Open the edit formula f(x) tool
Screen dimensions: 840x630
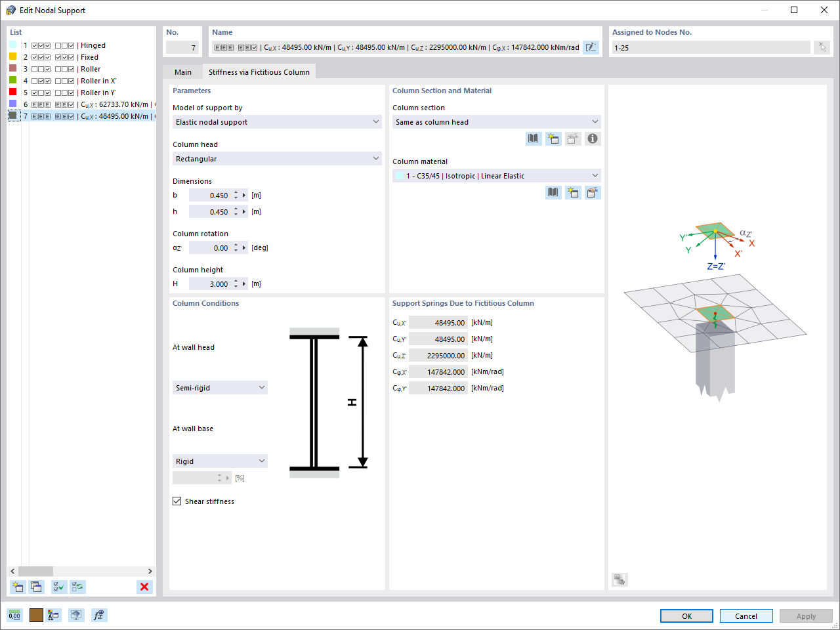pos(99,615)
